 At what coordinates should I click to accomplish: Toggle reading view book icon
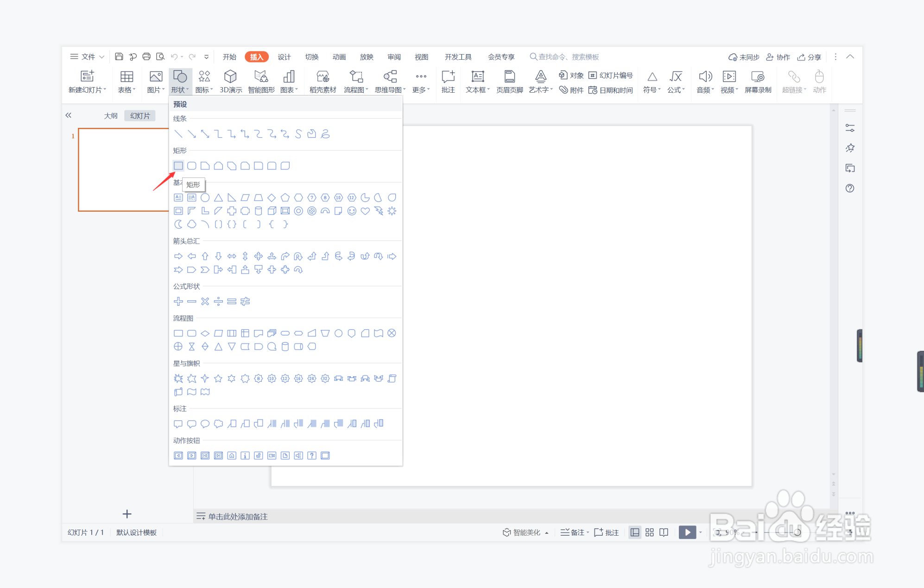[664, 532]
